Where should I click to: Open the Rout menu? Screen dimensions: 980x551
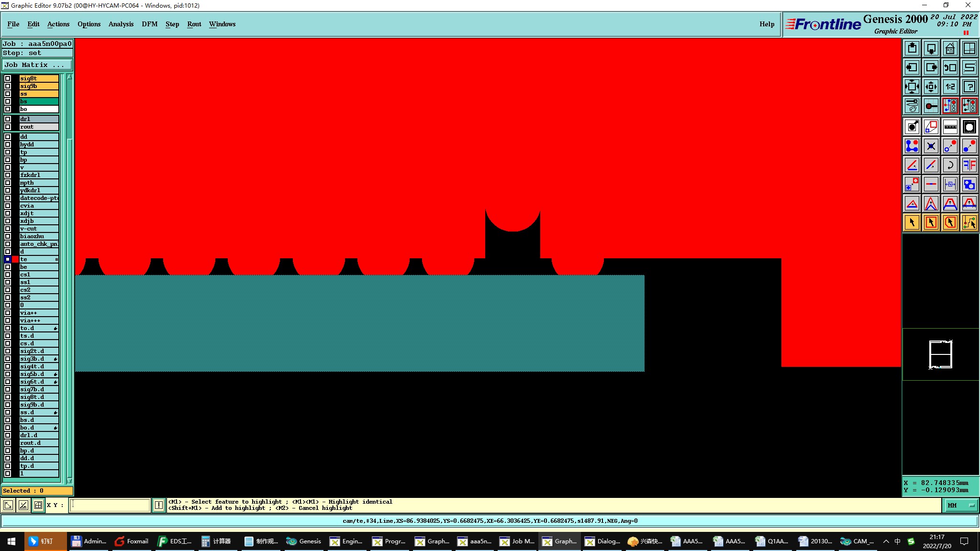pyautogui.click(x=194, y=24)
